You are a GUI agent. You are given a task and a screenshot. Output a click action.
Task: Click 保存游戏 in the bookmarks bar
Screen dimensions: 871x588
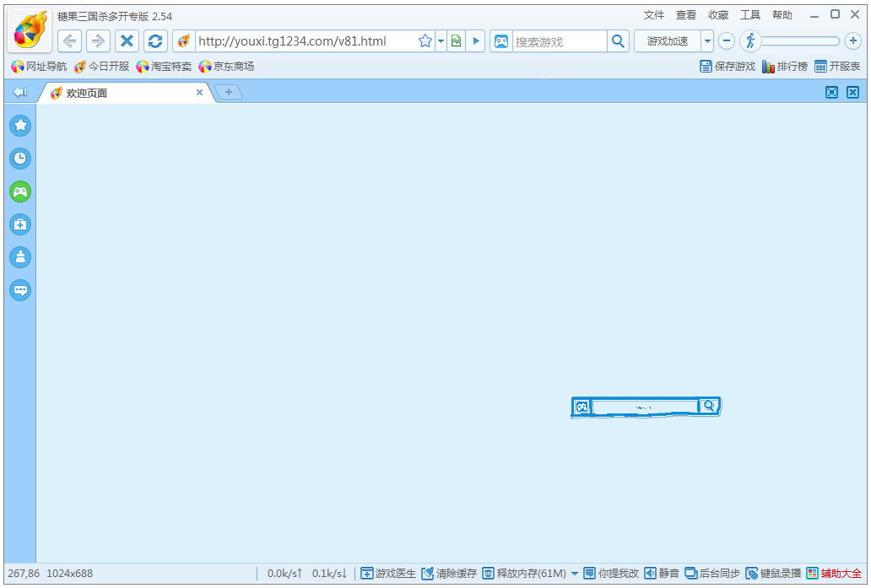[x=728, y=67]
